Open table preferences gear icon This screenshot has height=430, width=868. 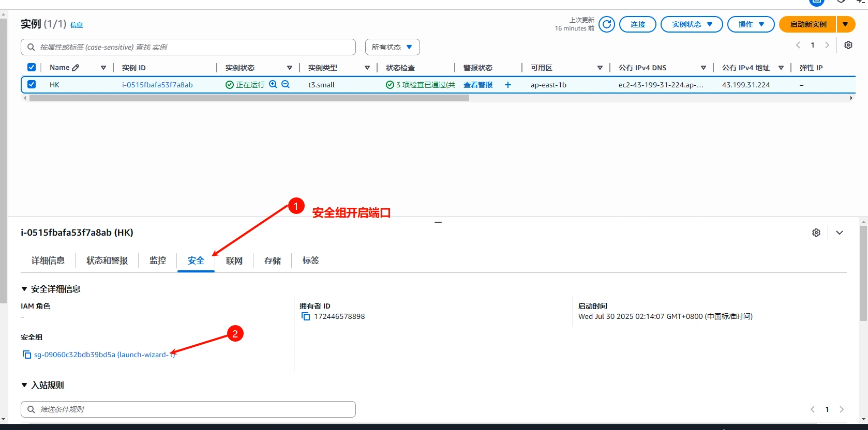pos(848,45)
